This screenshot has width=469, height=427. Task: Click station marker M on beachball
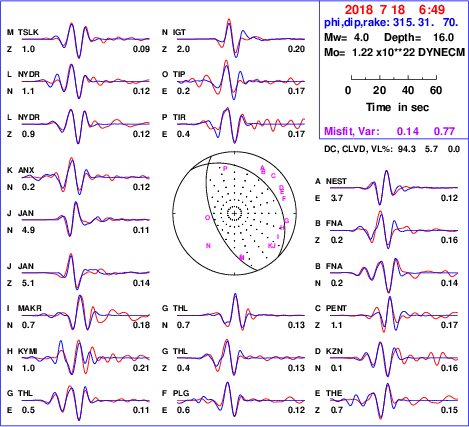[x=242, y=257]
